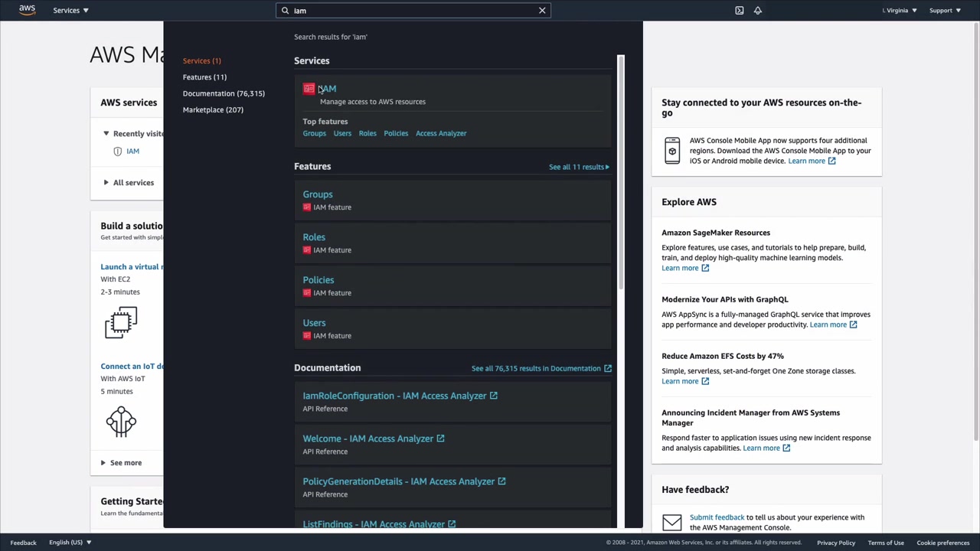Click external link icon beside IamRoleConfiguration doc
The width and height of the screenshot is (980, 551).
coord(494,396)
